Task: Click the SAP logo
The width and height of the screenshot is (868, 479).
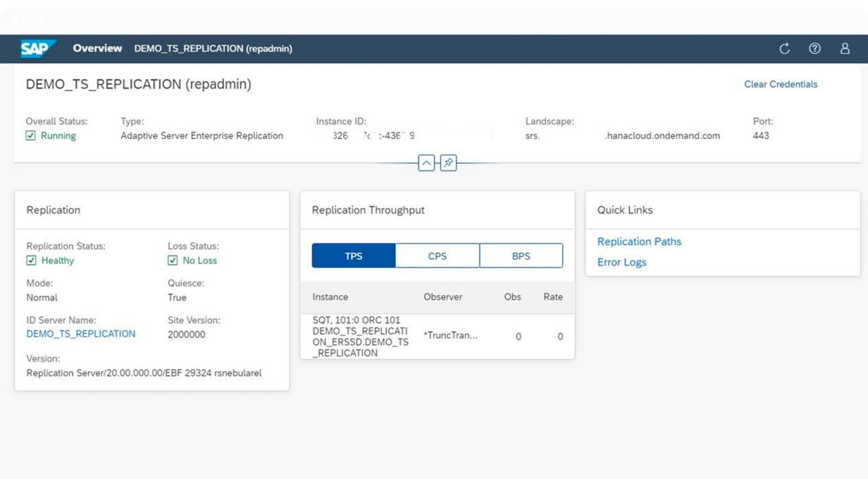Action: click(38, 49)
